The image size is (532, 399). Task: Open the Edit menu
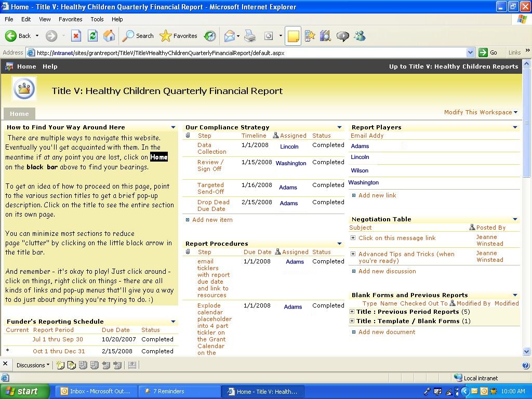coord(26,19)
